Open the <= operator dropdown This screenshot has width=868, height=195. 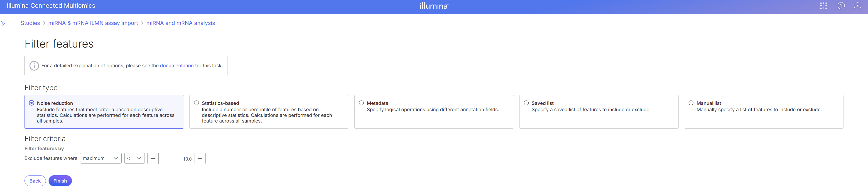click(134, 158)
